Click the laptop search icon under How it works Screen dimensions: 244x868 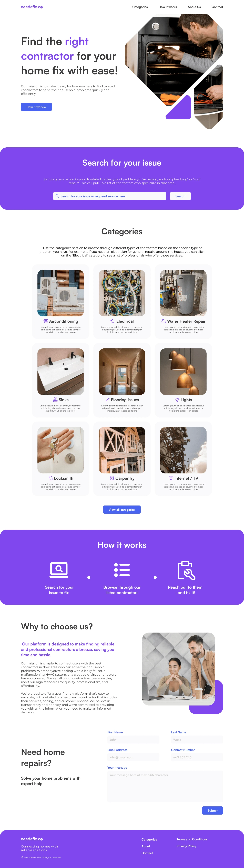point(59,570)
